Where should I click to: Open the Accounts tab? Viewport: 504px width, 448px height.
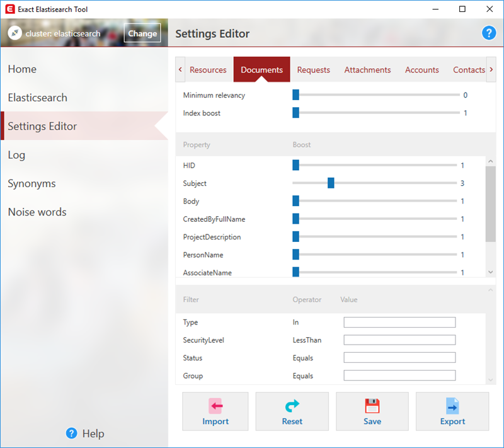tap(421, 70)
